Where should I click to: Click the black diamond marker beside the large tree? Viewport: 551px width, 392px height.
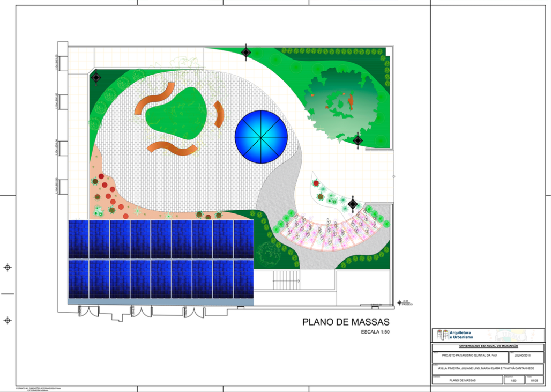pos(358,140)
